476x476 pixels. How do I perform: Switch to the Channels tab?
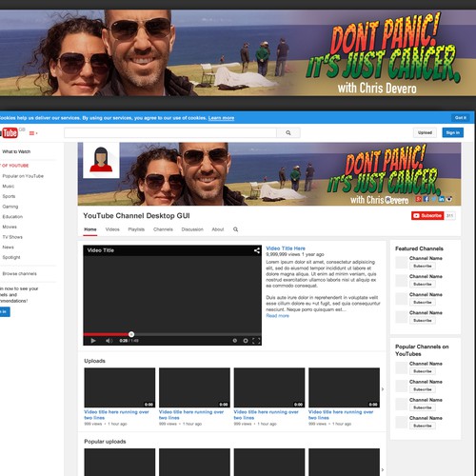coord(163,229)
